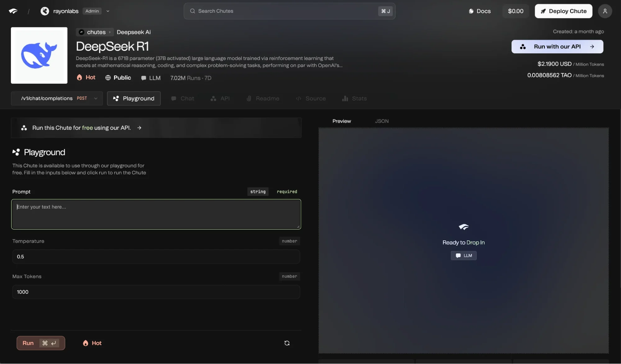The image size is (621, 364).
Task: Click the search magnifier icon
Action: tap(193, 11)
